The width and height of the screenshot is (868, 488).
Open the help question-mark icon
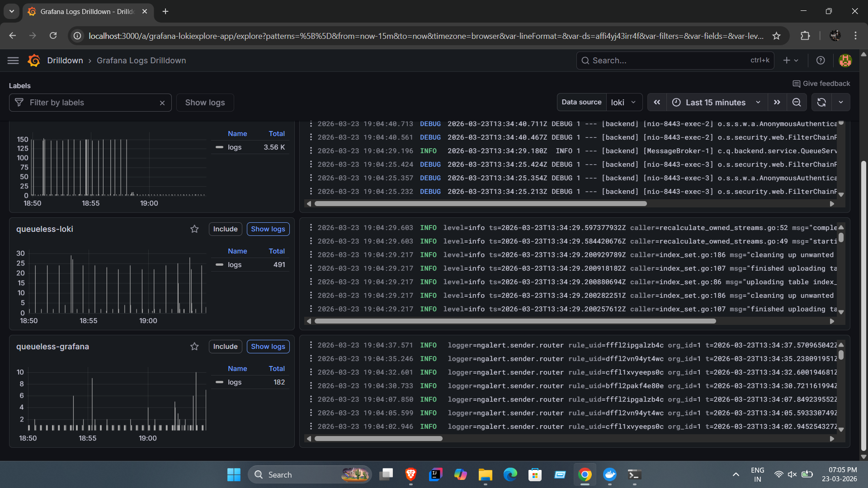coord(821,61)
